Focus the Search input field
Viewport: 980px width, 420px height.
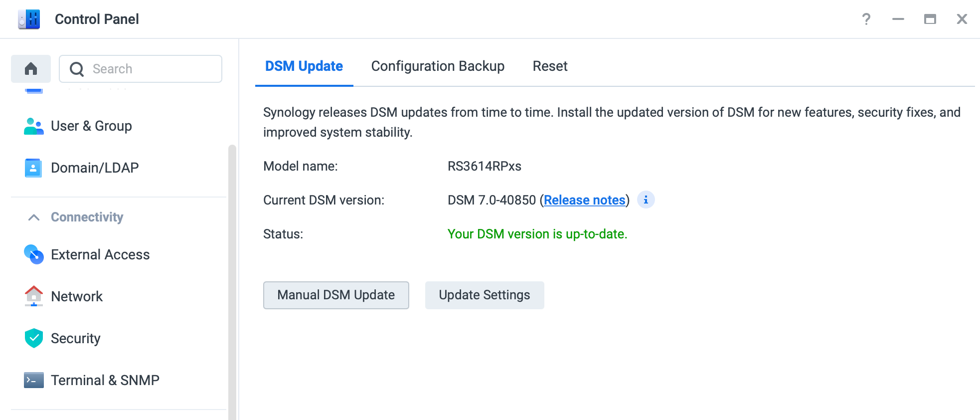141,69
